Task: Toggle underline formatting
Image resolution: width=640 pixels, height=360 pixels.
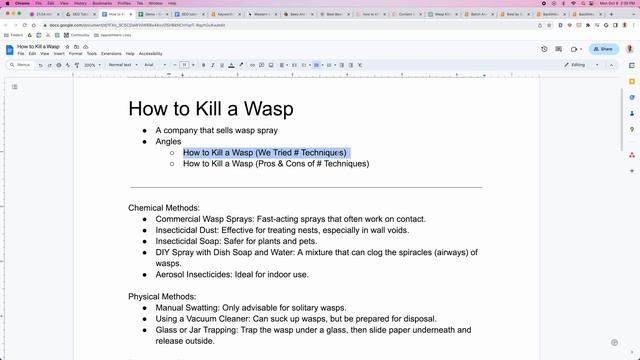Action: (222, 65)
